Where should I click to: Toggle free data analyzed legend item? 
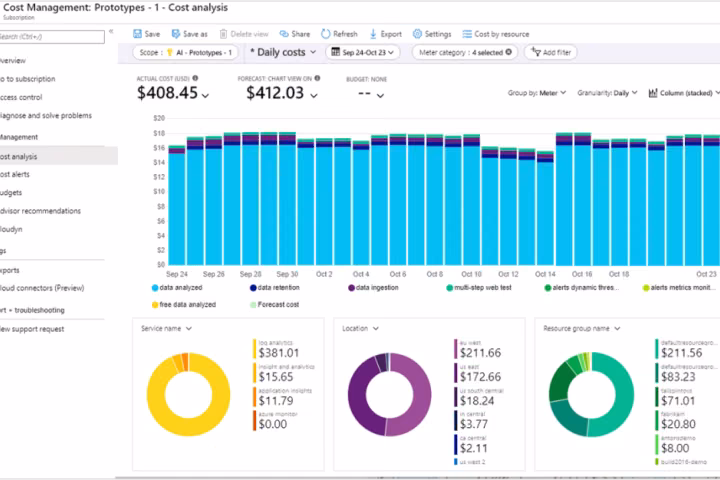point(184,305)
